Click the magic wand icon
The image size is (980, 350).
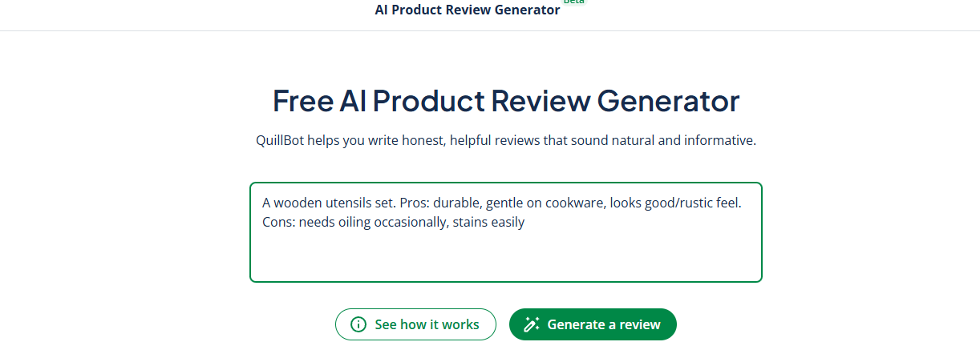(x=531, y=324)
